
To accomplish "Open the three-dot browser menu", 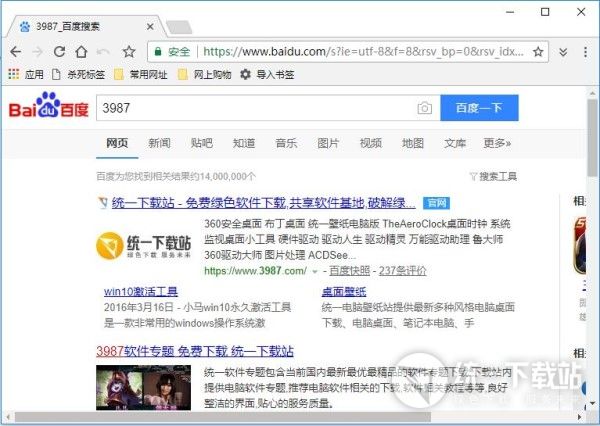I will click(x=585, y=52).
